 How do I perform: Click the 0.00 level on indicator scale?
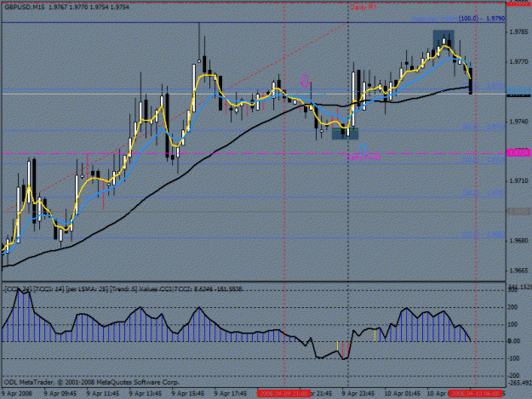point(513,341)
